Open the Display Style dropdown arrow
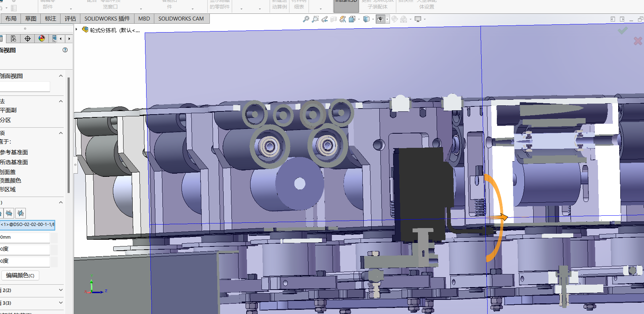644x314 pixels. (x=373, y=19)
